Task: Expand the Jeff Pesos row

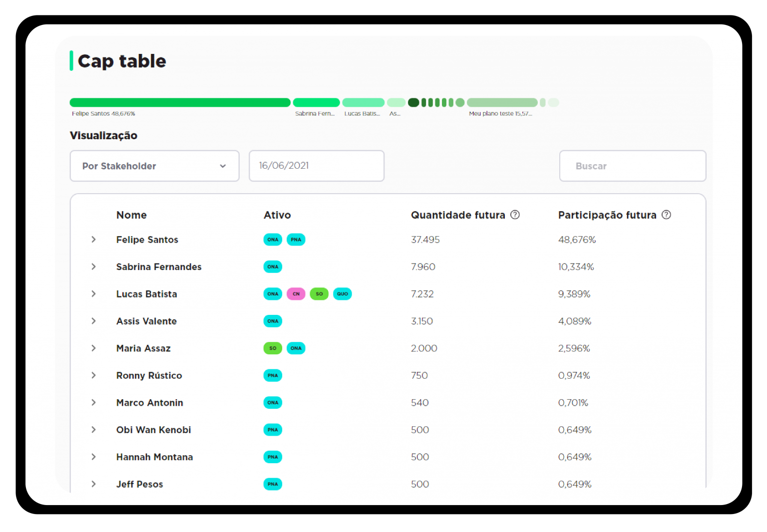Action: click(x=93, y=484)
